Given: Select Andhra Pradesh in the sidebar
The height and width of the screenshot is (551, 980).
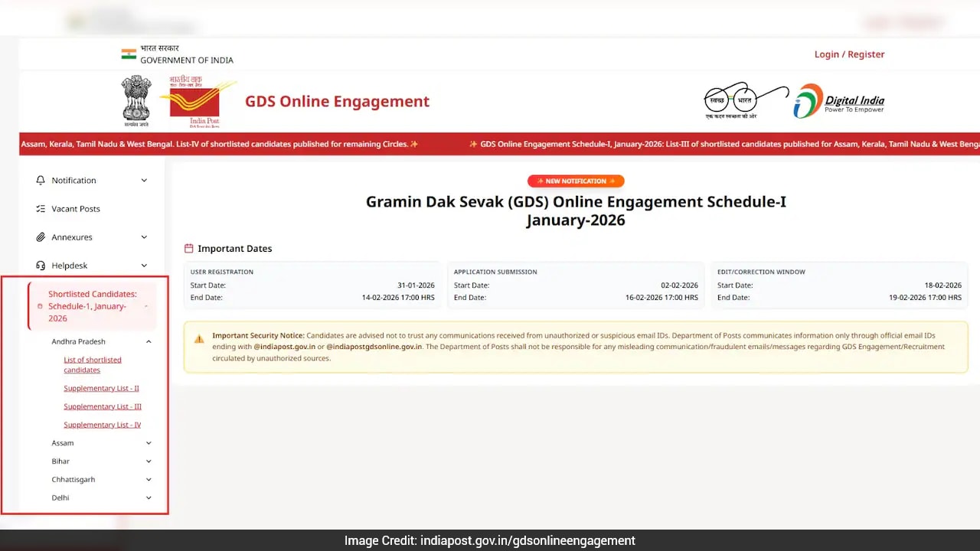Looking at the screenshot, I should [79, 342].
